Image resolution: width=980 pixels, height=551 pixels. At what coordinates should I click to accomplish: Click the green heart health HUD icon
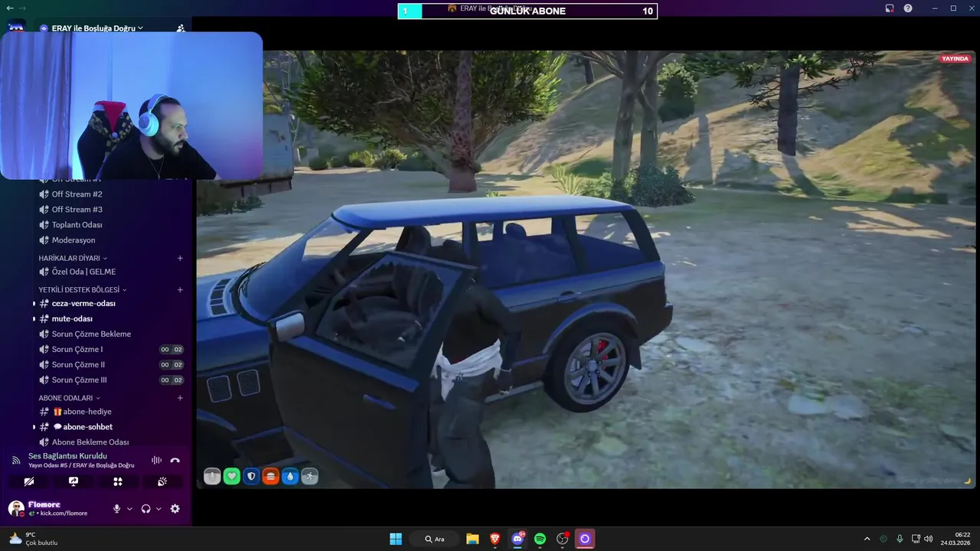232,477
